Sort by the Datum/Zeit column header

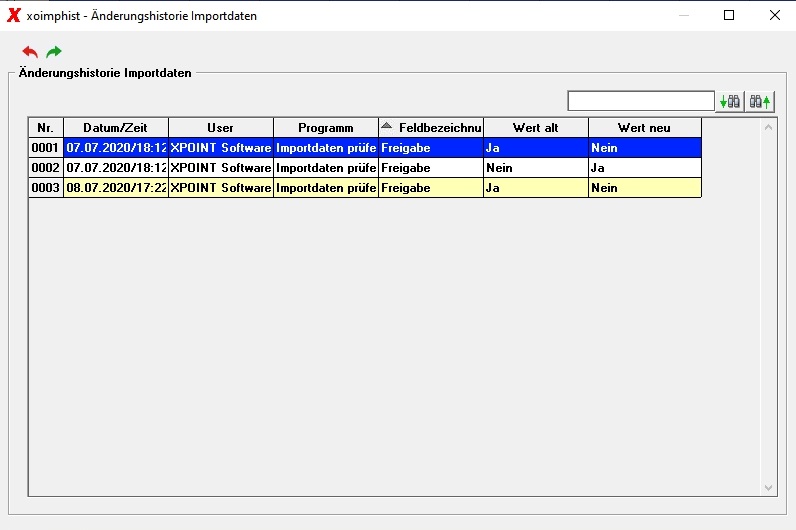(116, 128)
